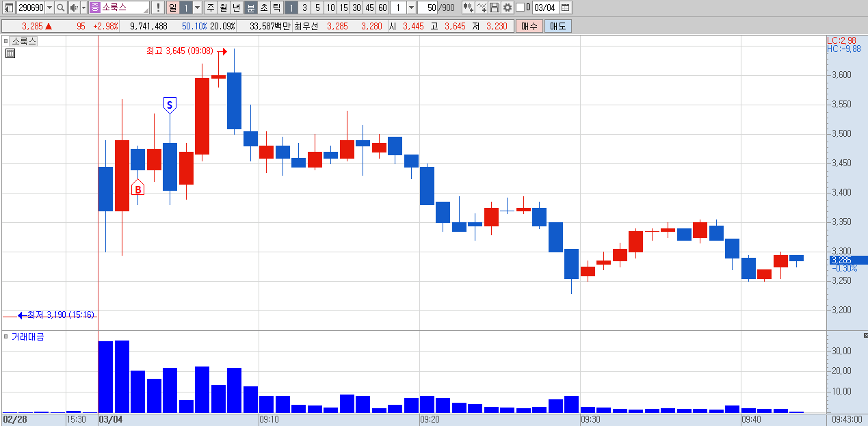
Task: Open chart settings gear icon
Action: coord(507,8)
